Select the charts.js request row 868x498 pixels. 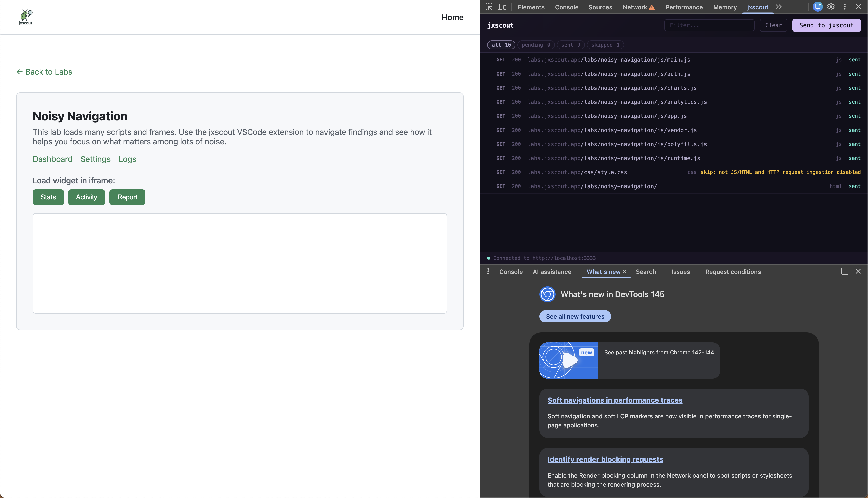674,88
